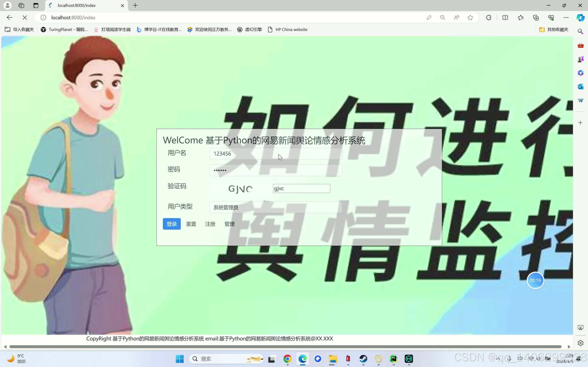Click the favorites star in address bar
Image resolution: width=588 pixels, height=367 pixels.
click(470, 17)
